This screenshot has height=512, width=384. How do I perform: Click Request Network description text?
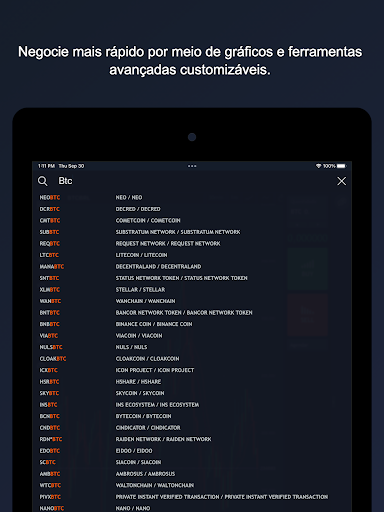(168, 244)
